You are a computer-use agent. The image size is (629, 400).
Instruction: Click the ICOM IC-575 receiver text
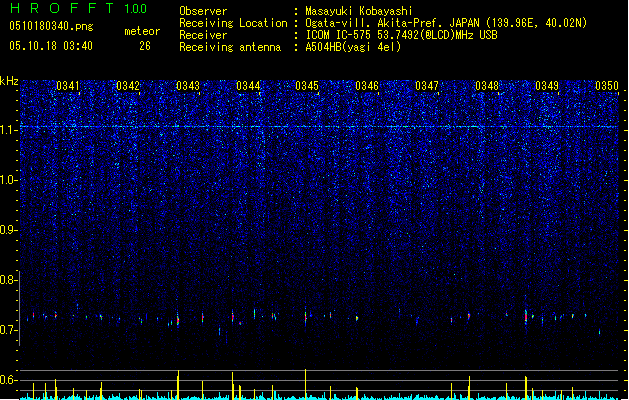401,35
